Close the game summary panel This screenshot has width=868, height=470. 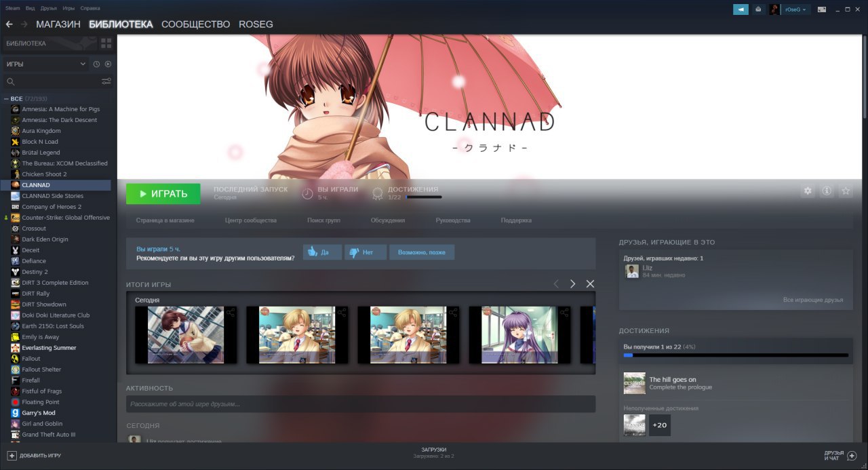click(x=590, y=284)
